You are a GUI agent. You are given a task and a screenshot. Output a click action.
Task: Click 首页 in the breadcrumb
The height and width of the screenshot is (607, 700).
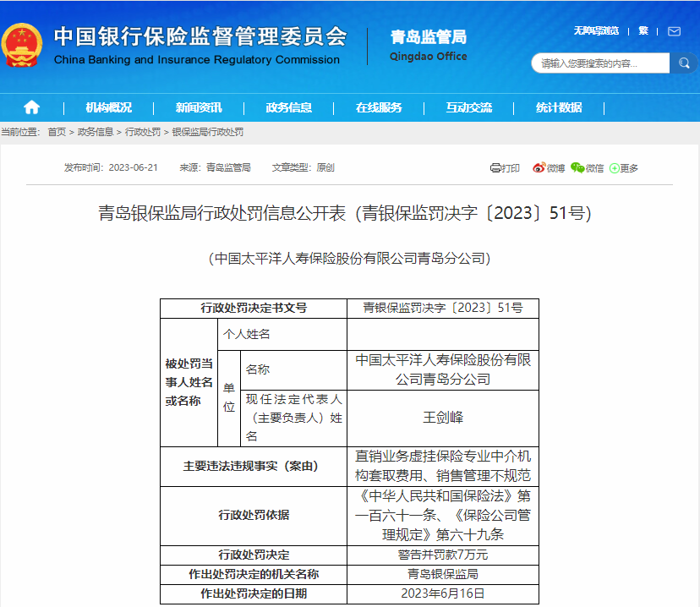click(x=57, y=133)
